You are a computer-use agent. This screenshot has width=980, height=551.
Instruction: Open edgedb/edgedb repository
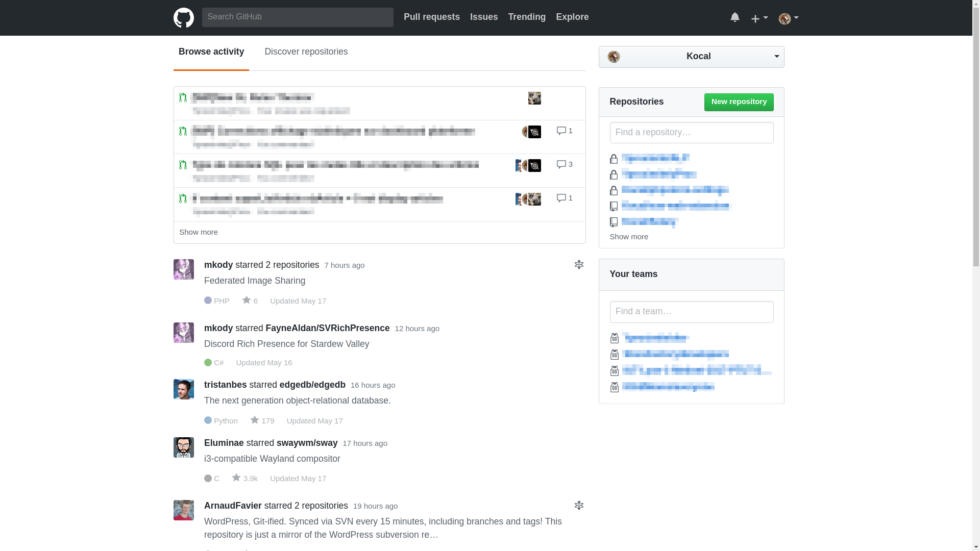(312, 385)
